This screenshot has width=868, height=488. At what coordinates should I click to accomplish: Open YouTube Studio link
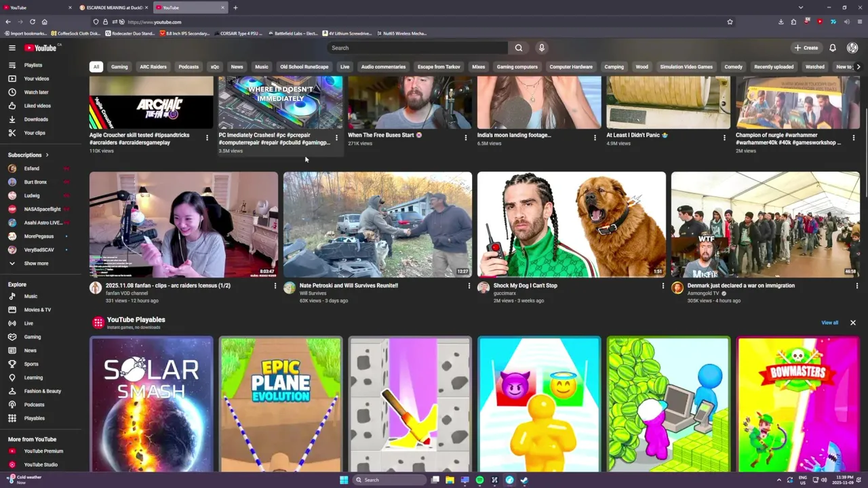[41, 464]
